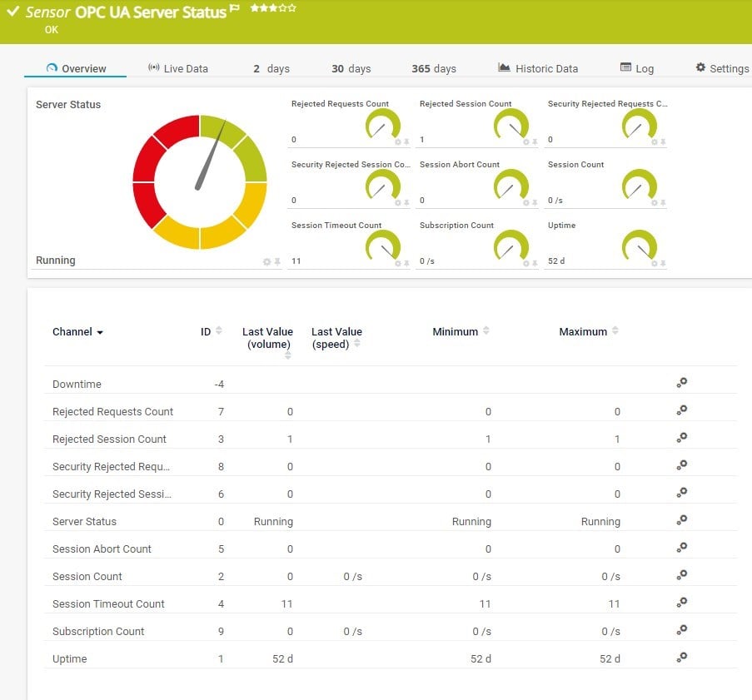752x700 pixels.
Task: Open settings gear below Server Status gauge
Action: (267, 261)
